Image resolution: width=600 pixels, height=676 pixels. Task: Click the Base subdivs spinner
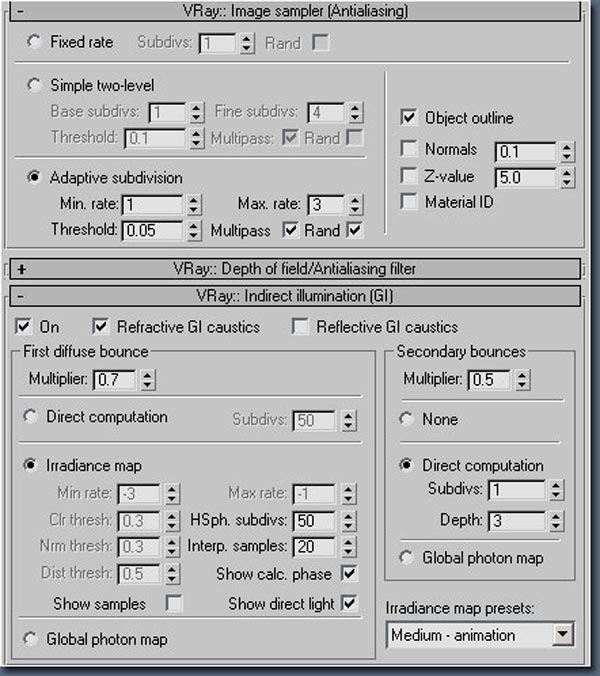(196, 113)
